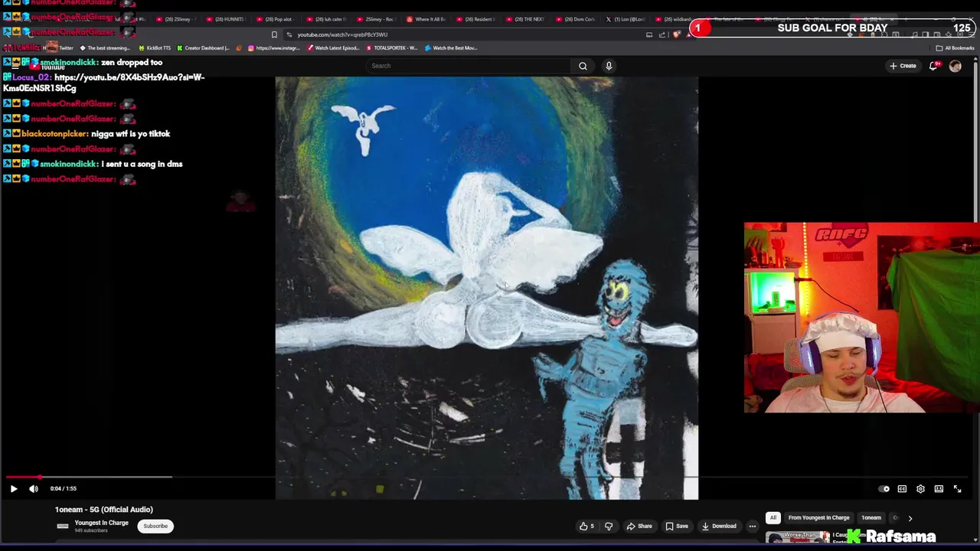Click the Worse Than suggested video thumbnail
The image size is (980, 551).
796,537
